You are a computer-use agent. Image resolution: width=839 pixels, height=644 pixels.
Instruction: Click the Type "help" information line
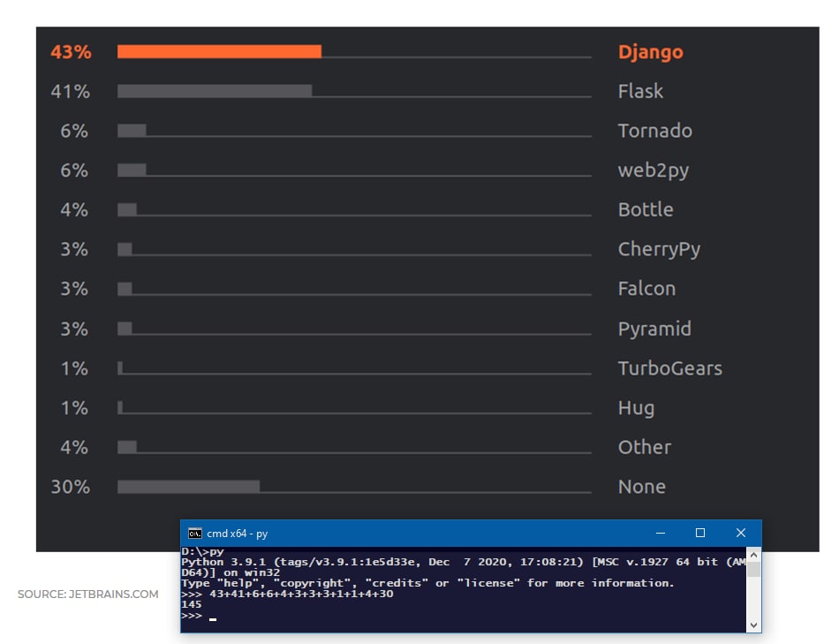coord(427,583)
